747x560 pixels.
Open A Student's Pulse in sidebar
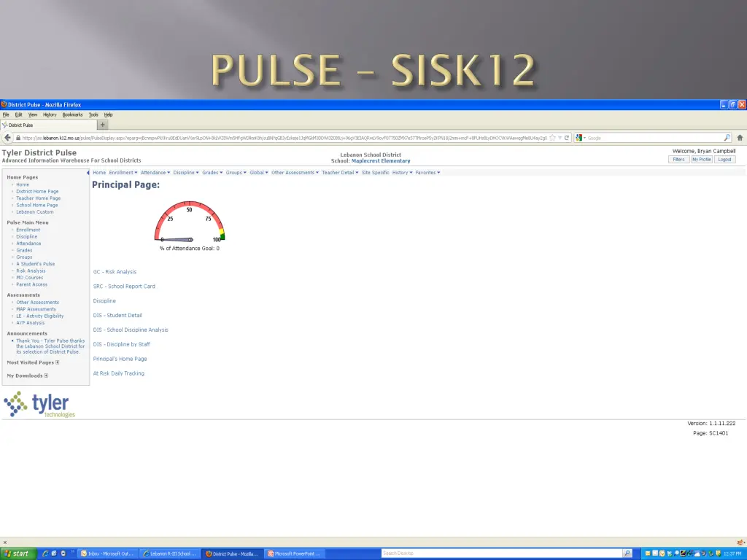tap(35, 264)
